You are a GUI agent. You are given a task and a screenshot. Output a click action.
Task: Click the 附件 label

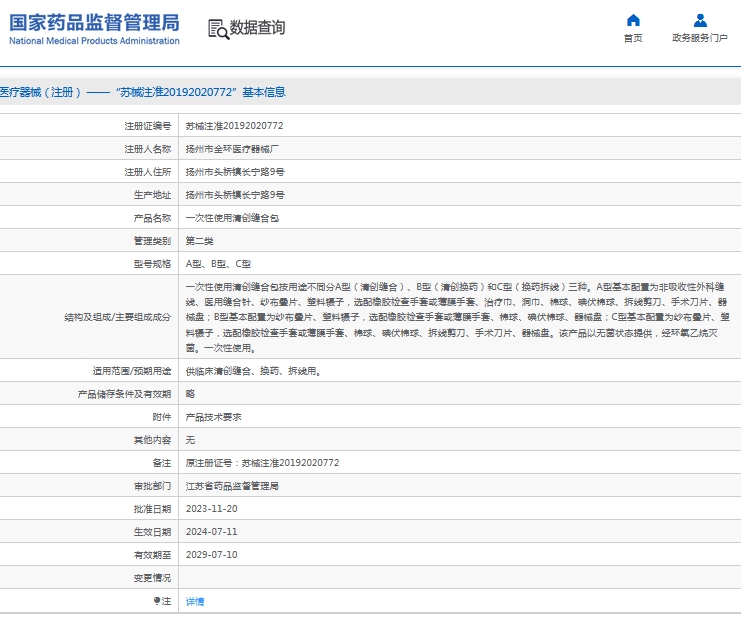coord(162,417)
